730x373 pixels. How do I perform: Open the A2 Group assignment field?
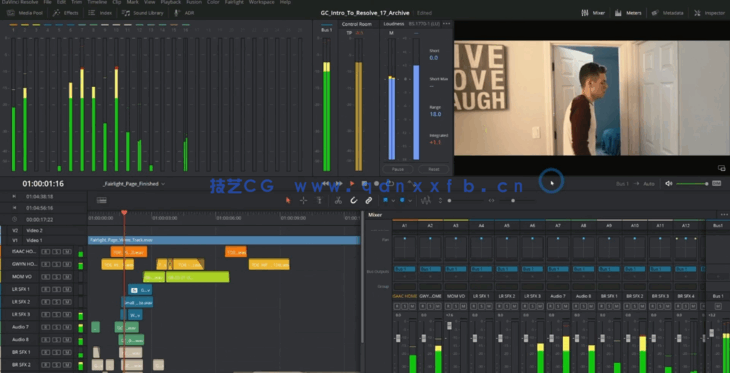(x=430, y=286)
